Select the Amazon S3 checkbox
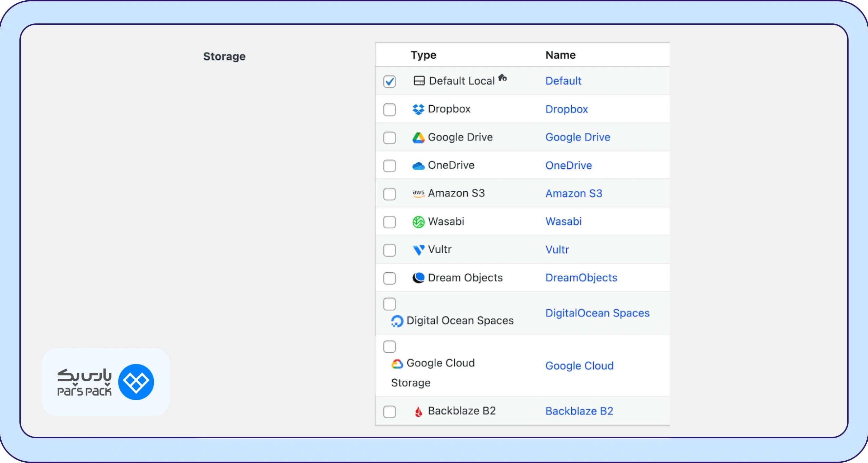This screenshot has height=463, width=868. pyautogui.click(x=390, y=194)
